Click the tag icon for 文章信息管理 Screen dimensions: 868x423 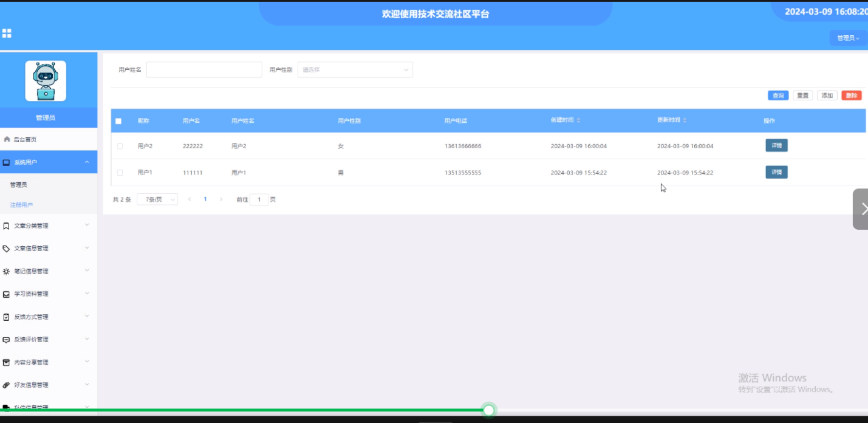(6, 249)
